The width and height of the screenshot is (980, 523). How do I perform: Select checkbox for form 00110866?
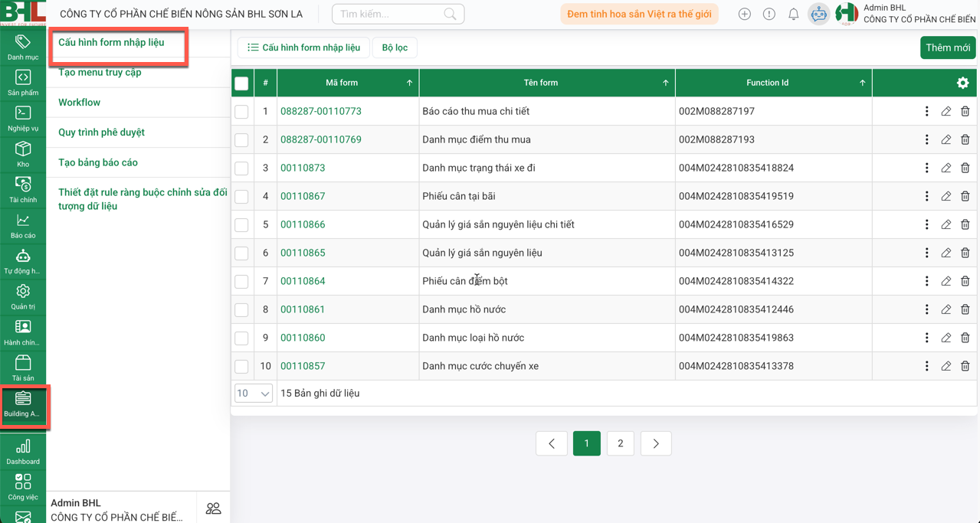(x=241, y=224)
